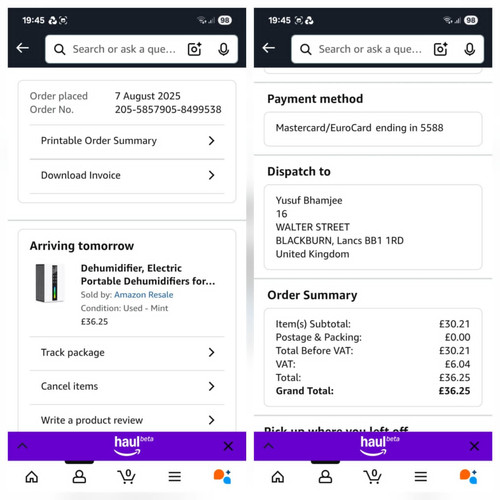Open the cart icon on left screen
500x500 pixels.
(x=127, y=476)
